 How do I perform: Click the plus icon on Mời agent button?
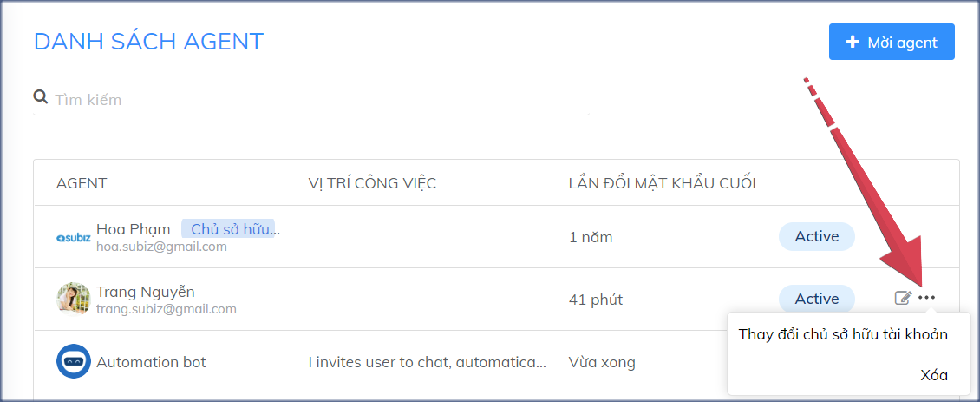(853, 42)
